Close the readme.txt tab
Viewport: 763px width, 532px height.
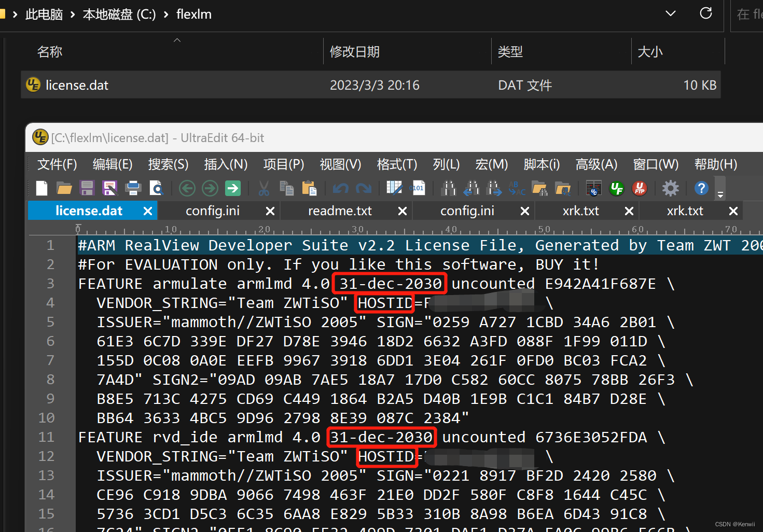[402, 211]
